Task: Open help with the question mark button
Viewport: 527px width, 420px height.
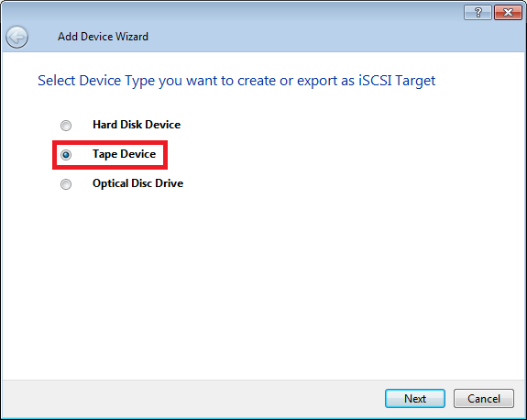Action: (x=478, y=13)
